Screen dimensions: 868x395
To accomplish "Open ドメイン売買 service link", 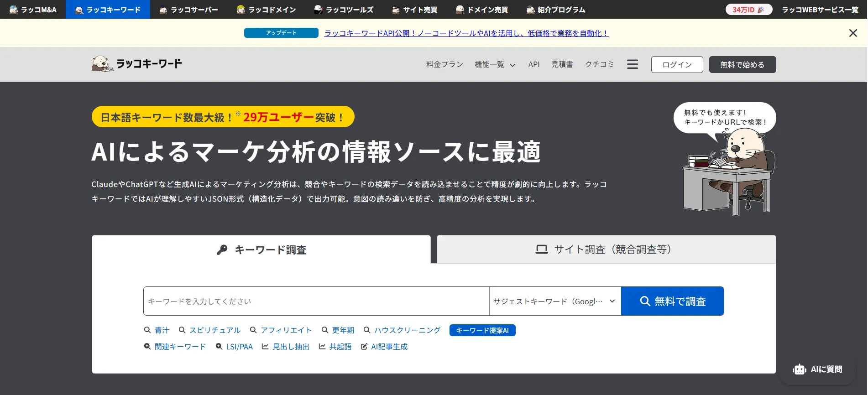I will [x=481, y=9].
